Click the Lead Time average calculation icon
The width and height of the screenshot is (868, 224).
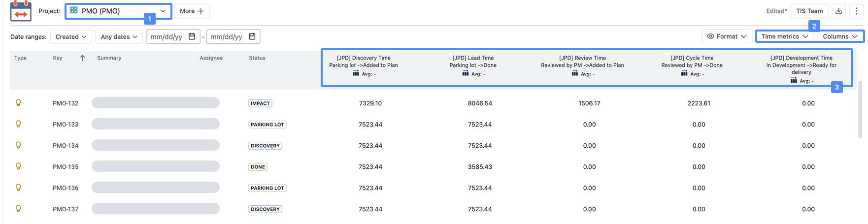[466, 73]
